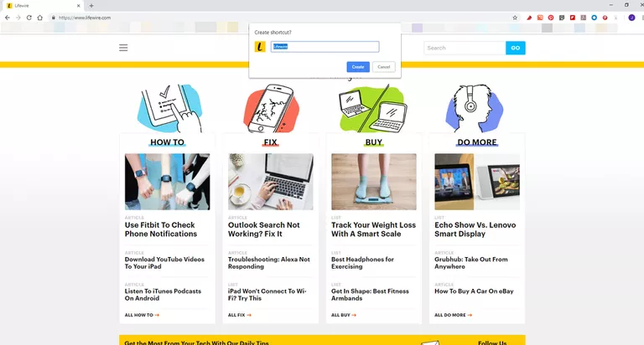Read Outlook Search Not Working? Fix It
Screen dimensions: 644x345
263,229
